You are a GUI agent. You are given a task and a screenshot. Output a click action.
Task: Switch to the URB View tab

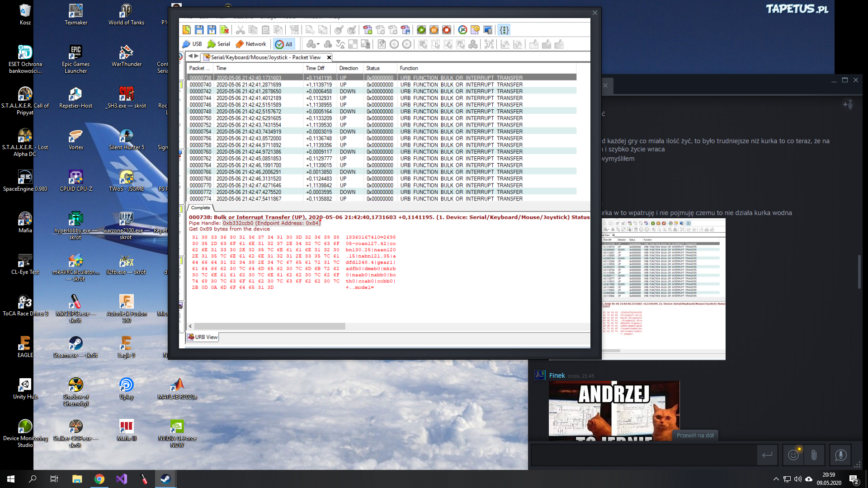pos(203,337)
